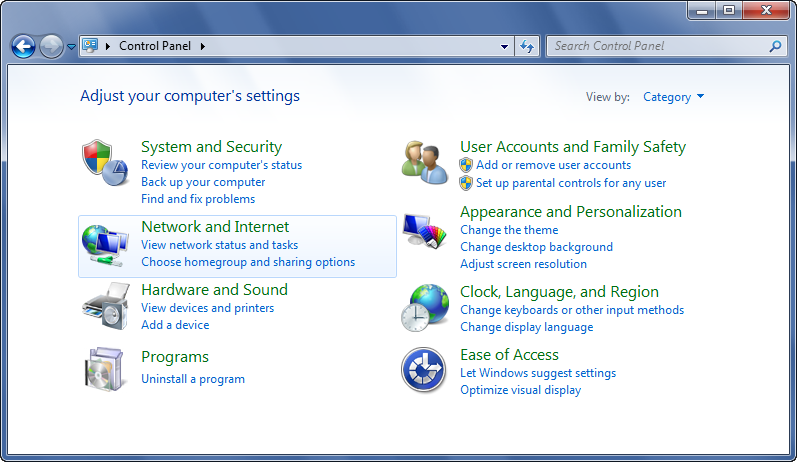The height and width of the screenshot is (462, 797).
Task: Focus the Search Control Panel field
Action: [667, 46]
